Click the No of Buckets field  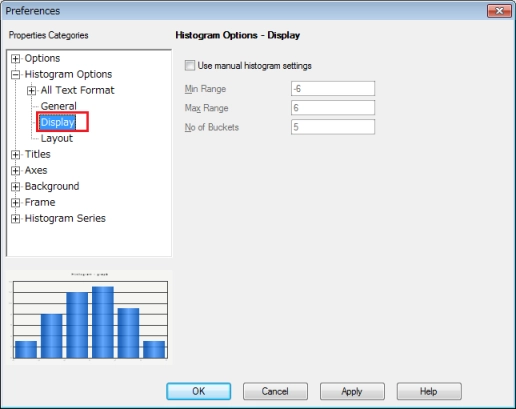[x=333, y=127]
